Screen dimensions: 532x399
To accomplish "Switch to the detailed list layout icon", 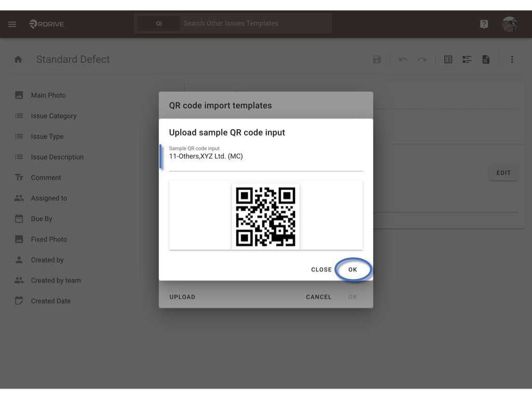I will (x=467, y=60).
